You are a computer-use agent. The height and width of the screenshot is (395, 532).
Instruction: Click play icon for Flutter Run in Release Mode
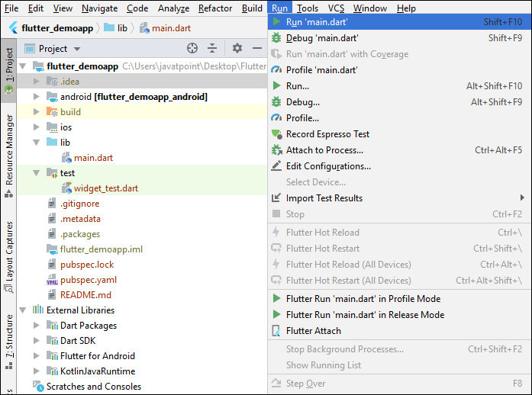276,314
